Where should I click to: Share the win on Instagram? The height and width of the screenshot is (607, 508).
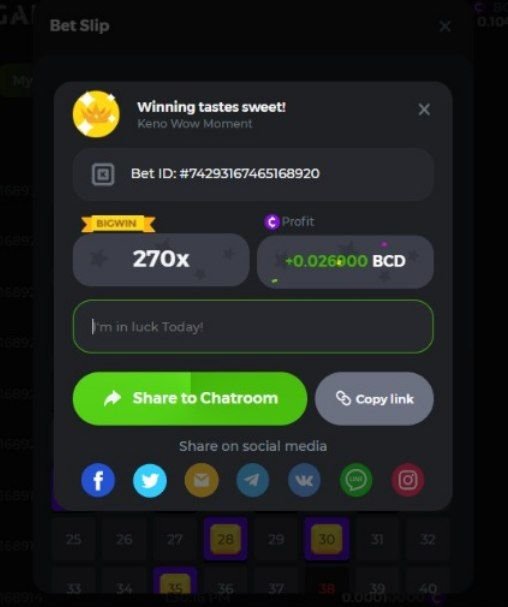click(408, 480)
